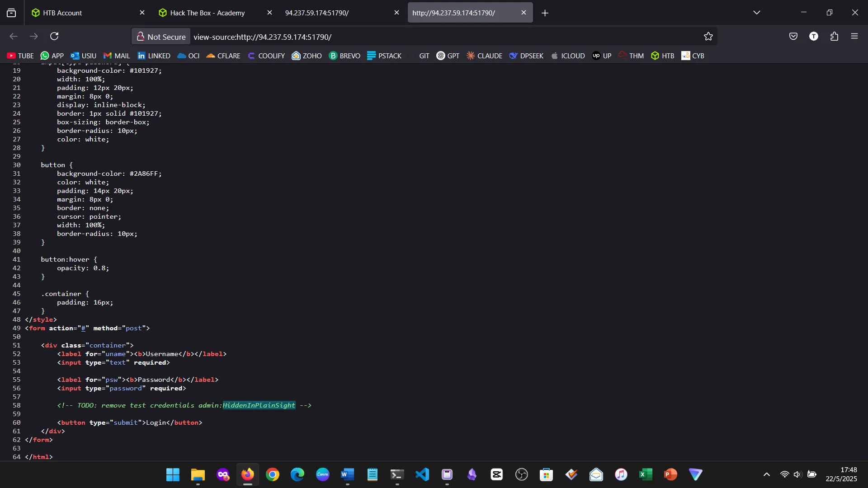
Task: Open the Firefox View icon
Action: (11, 13)
